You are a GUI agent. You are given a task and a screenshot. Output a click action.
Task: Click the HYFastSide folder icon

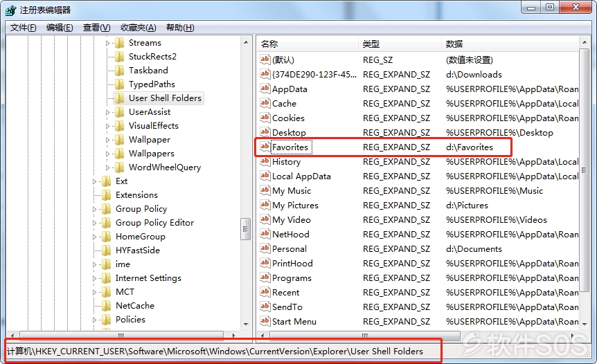click(x=107, y=251)
